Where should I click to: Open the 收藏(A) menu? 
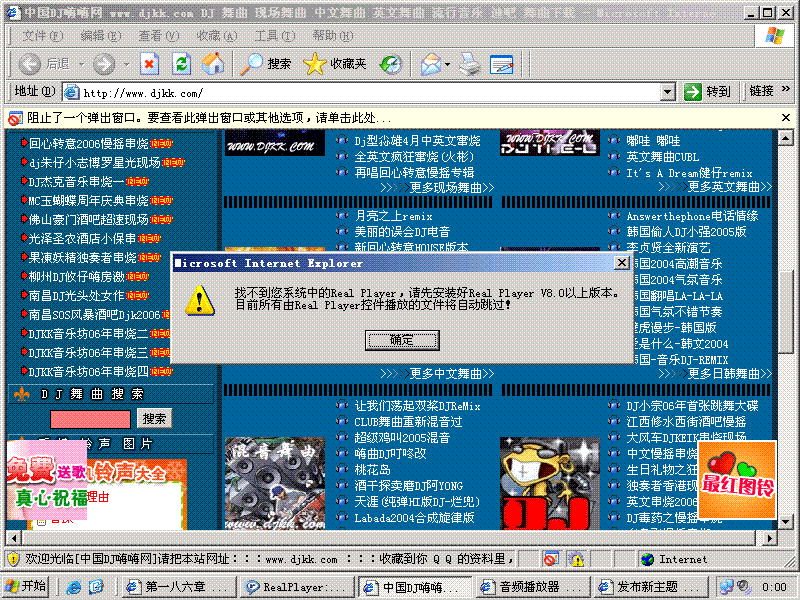pyautogui.click(x=217, y=36)
